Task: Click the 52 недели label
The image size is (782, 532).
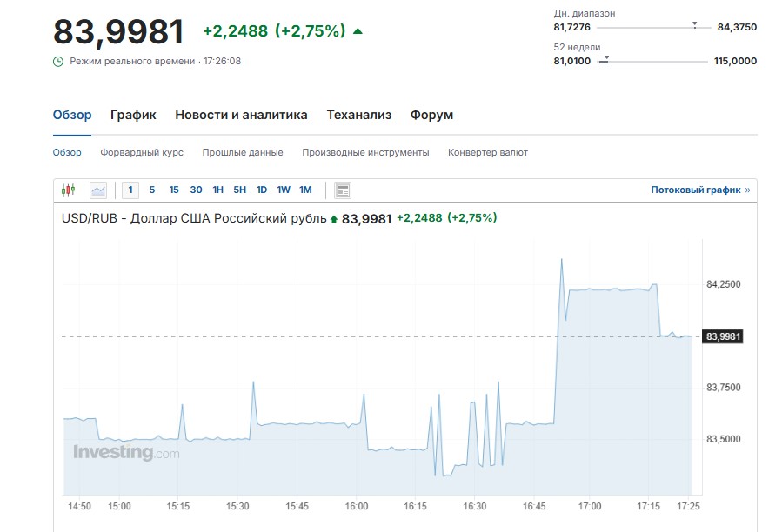Action: coord(577,47)
